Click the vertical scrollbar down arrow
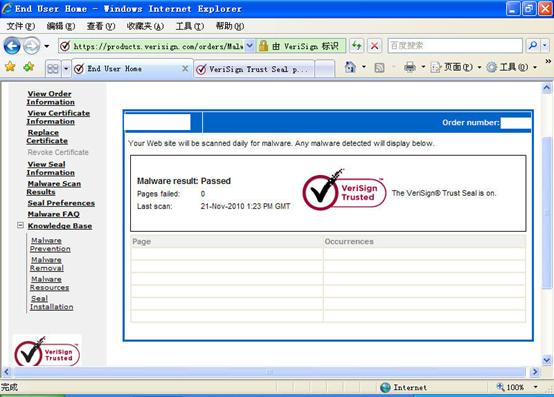The width and height of the screenshot is (554, 397). pyautogui.click(x=547, y=361)
